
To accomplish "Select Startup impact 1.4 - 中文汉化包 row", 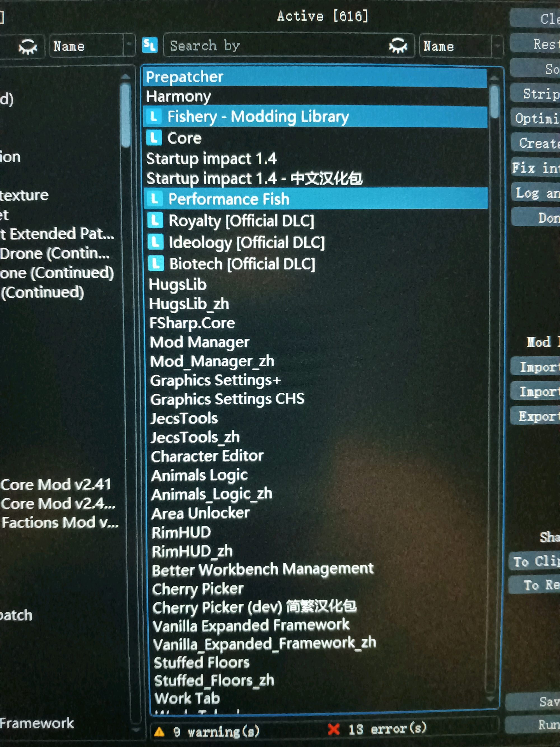I will (316, 178).
